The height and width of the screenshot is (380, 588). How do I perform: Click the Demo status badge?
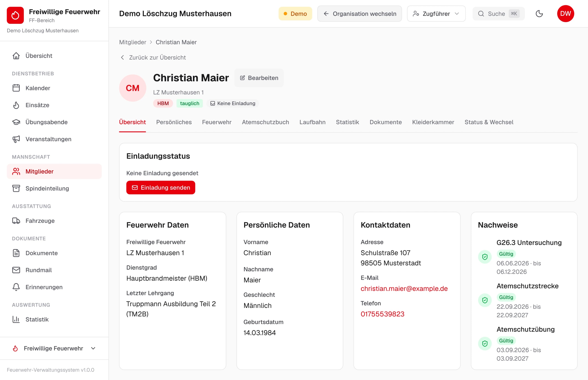pyautogui.click(x=295, y=14)
